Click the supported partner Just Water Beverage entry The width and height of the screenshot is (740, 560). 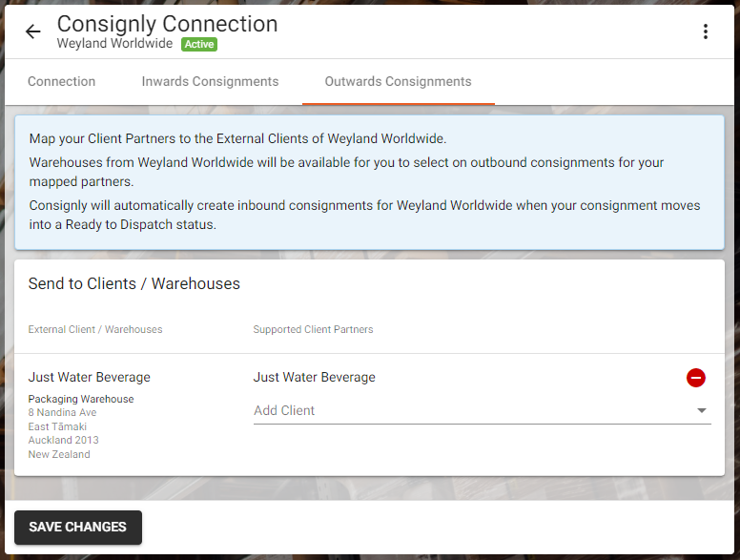click(x=315, y=377)
